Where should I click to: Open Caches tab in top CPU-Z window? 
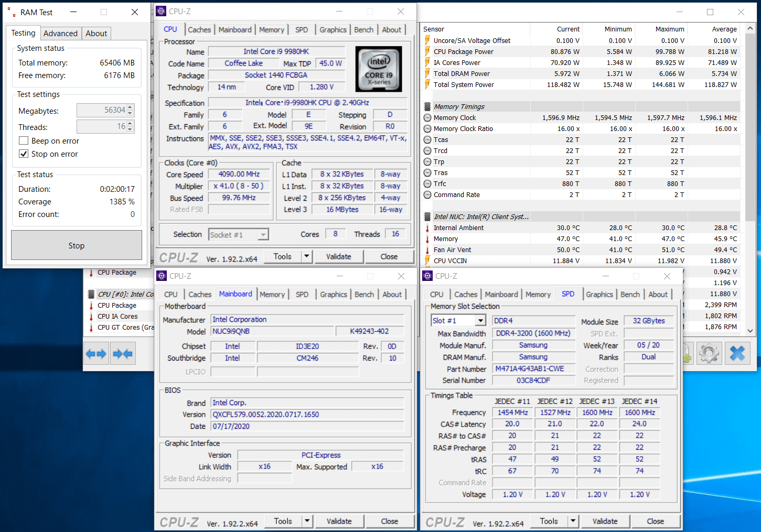(199, 30)
